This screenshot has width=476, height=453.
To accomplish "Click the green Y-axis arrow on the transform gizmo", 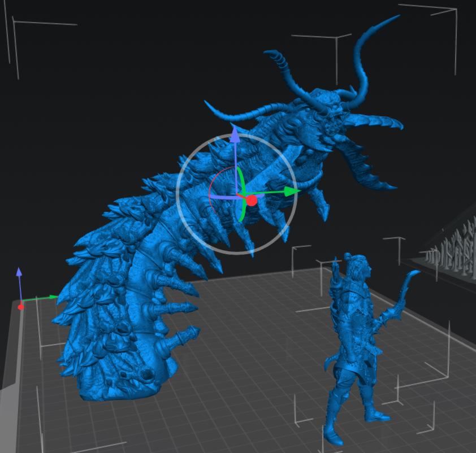I will coord(292,191).
